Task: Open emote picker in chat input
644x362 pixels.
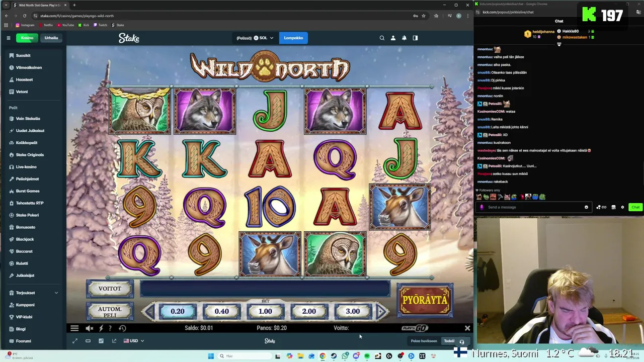Action: 586,207
